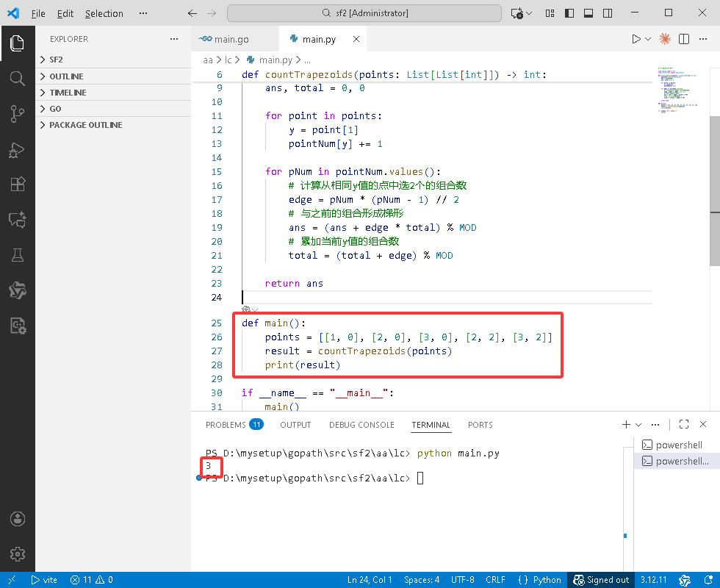Close the main.py tab
The width and height of the screenshot is (720, 588).
click(356, 39)
